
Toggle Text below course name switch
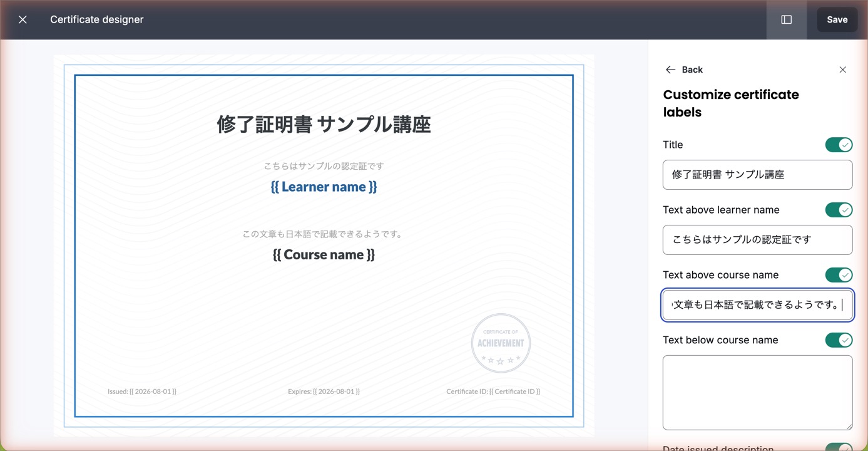(839, 340)
